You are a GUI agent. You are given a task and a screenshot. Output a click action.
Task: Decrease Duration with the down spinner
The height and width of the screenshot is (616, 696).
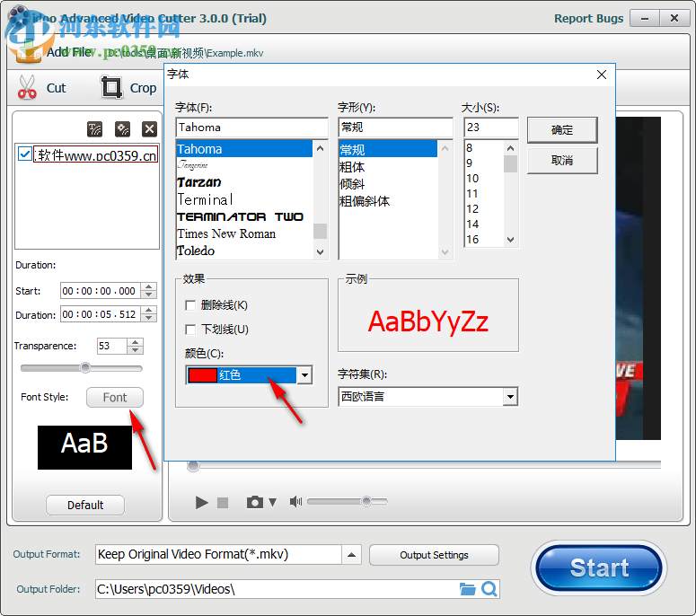coord(149,318)
